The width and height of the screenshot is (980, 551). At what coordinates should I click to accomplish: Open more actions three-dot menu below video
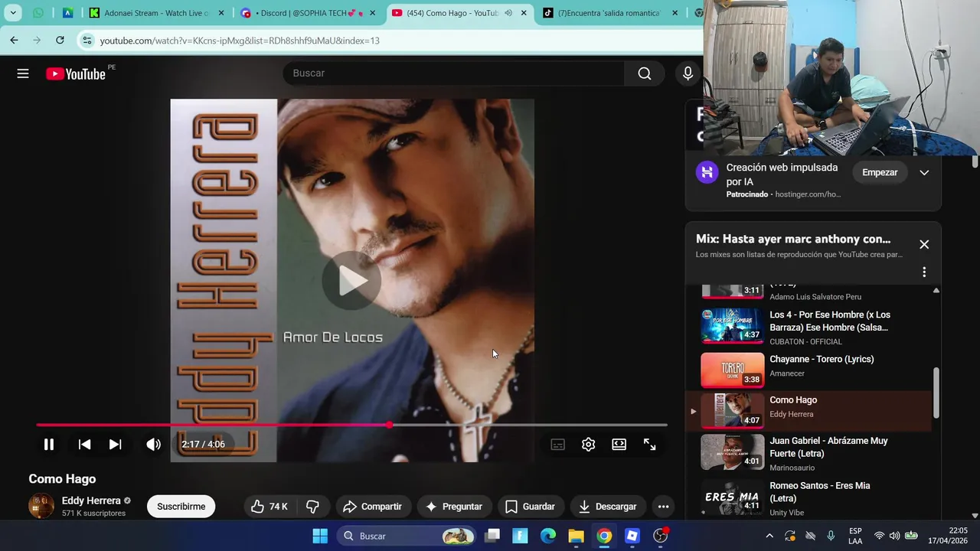tap(663, 507)
